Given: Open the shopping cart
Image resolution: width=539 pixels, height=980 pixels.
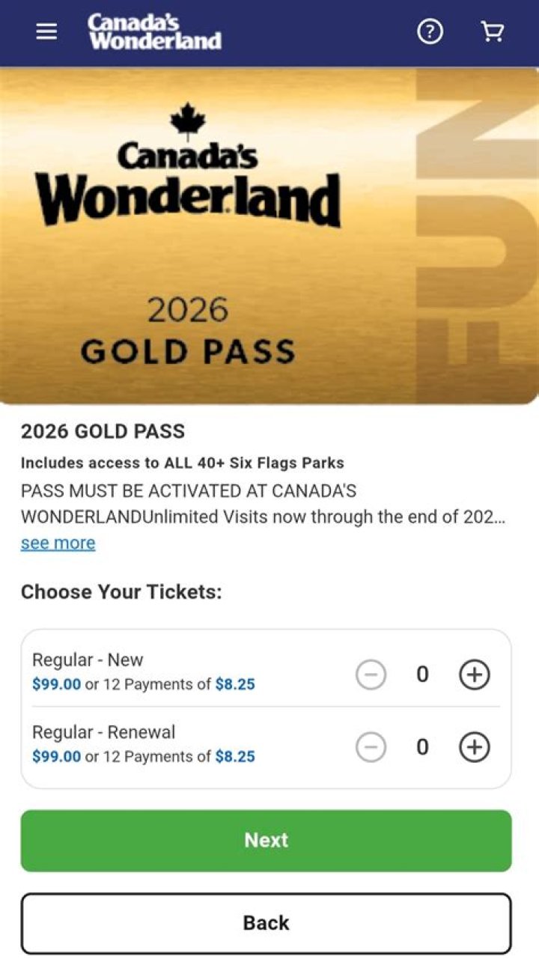Looking at the screenshot, I should pos(492,31).
